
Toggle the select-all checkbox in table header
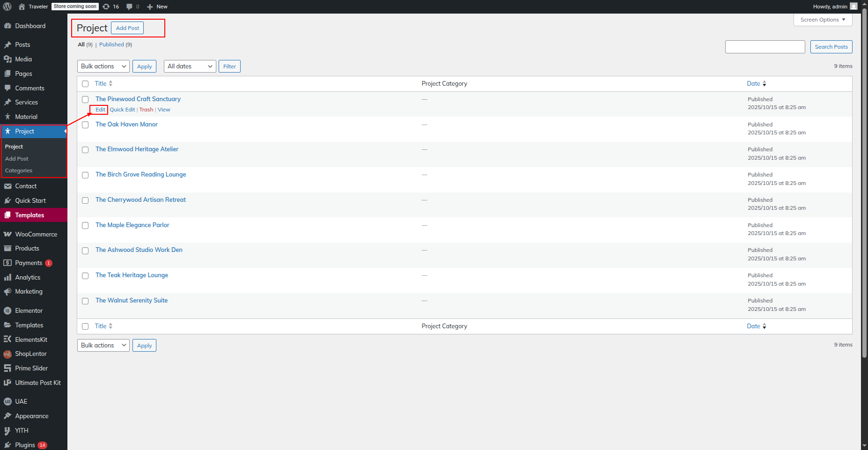pos(85,84)
